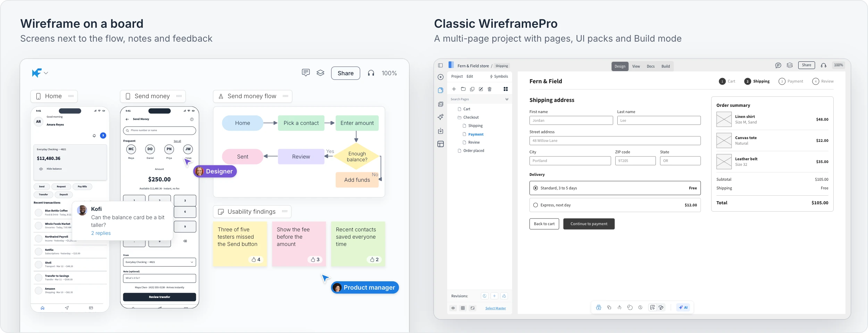The image size is (868, 333).
Task: Open the layout templates sidebar icon
Action: point(441,144)
